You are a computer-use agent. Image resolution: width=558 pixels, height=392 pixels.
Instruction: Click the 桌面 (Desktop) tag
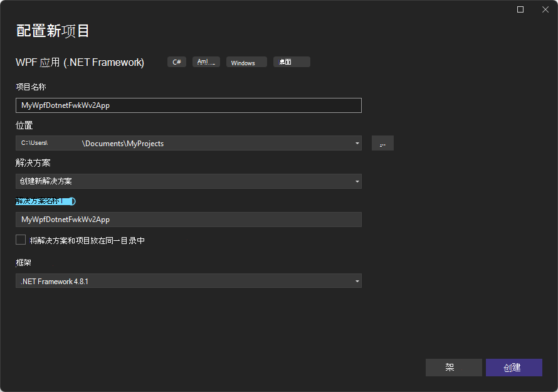point(291,61)
